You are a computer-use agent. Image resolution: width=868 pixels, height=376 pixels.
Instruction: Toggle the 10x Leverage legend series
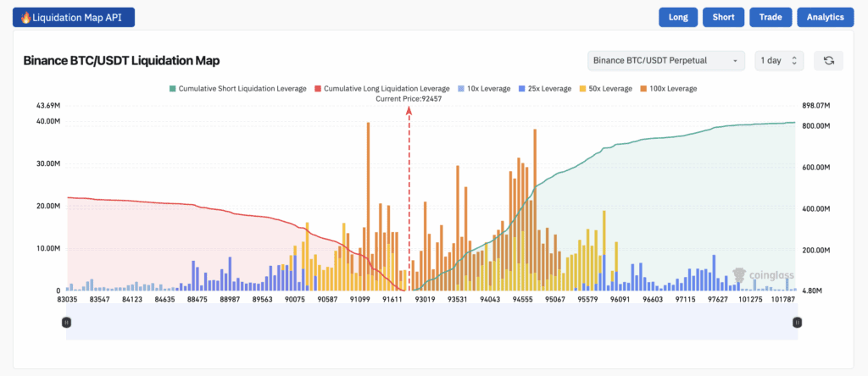[x=484, y=88]
